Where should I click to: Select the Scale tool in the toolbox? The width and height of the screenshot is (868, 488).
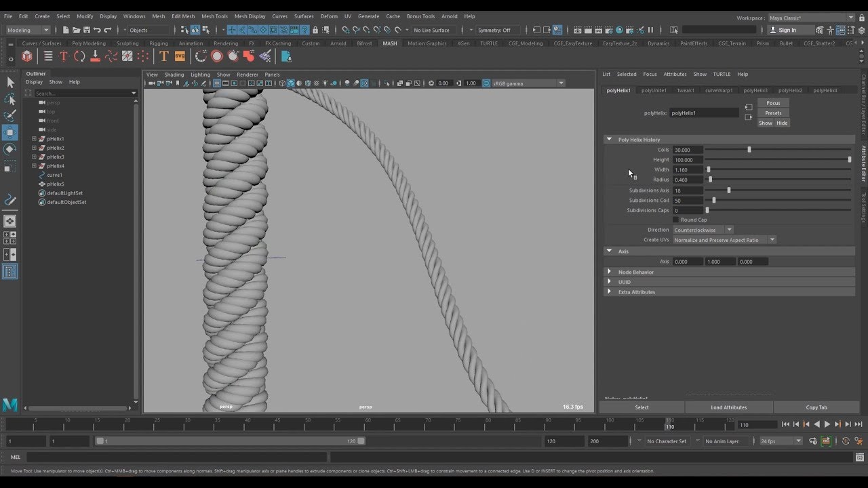10,166
